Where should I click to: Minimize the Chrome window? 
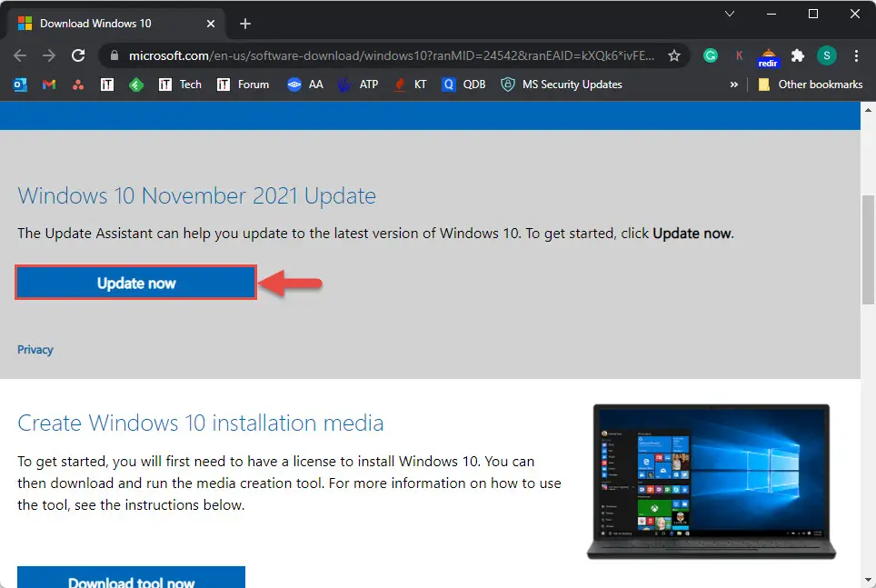(x=771, y=14)
